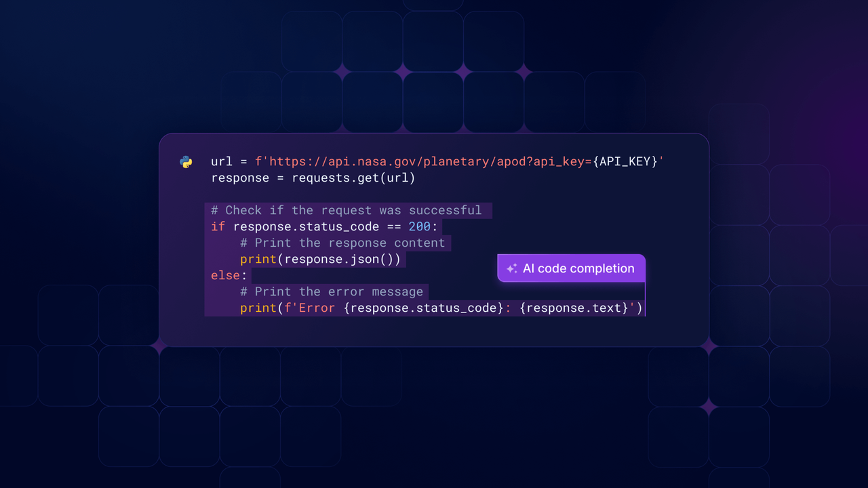Select the "if response.status_code == 200:" line
This screenshot has width=868, height=488.
324,226
